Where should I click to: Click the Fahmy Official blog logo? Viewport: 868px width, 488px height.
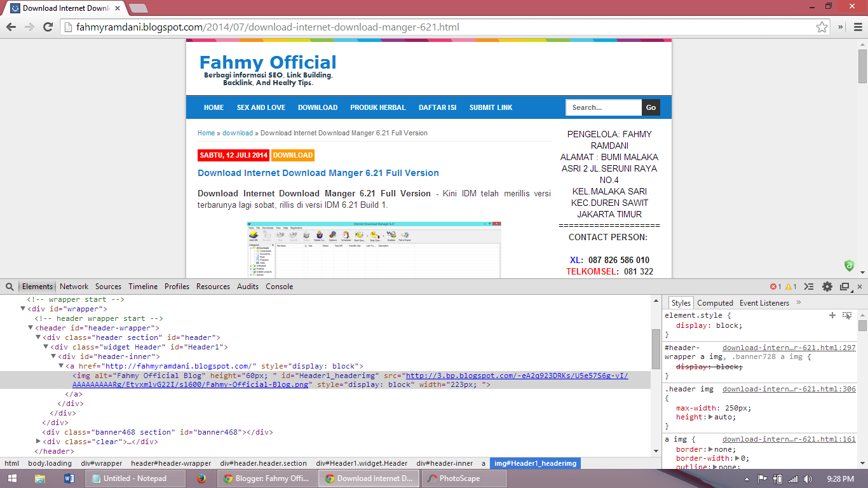(x=268, y=70)
